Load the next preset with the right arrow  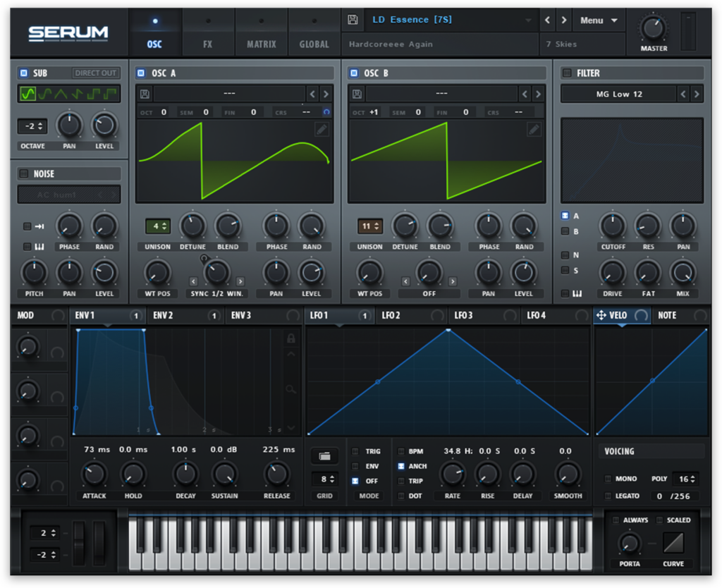tap(563, 20)
